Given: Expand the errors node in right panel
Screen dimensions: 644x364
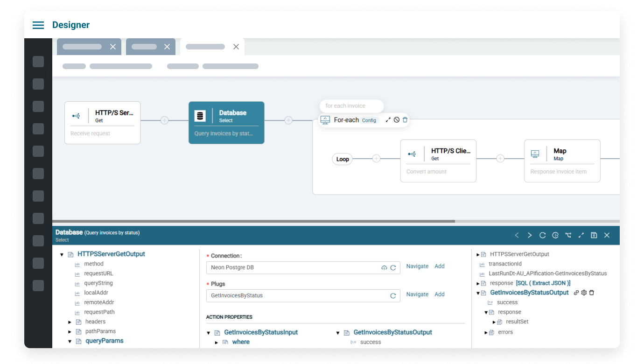Looking at the screenshot, I should click(x=486, y=333).
